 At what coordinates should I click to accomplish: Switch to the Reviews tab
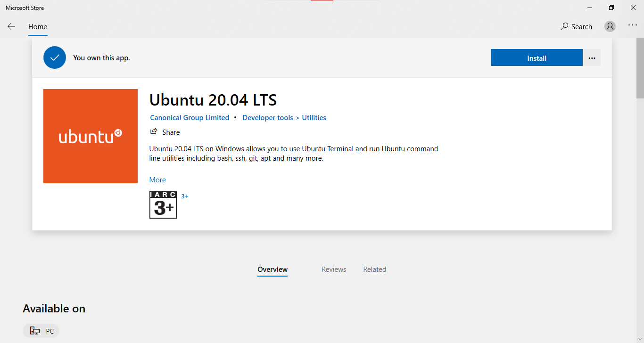click(334, 269)
